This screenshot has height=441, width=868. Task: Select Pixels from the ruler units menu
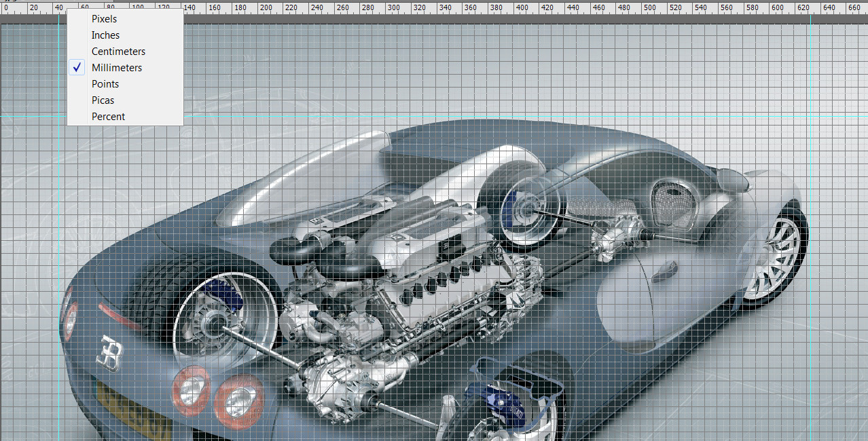point(104,19)
